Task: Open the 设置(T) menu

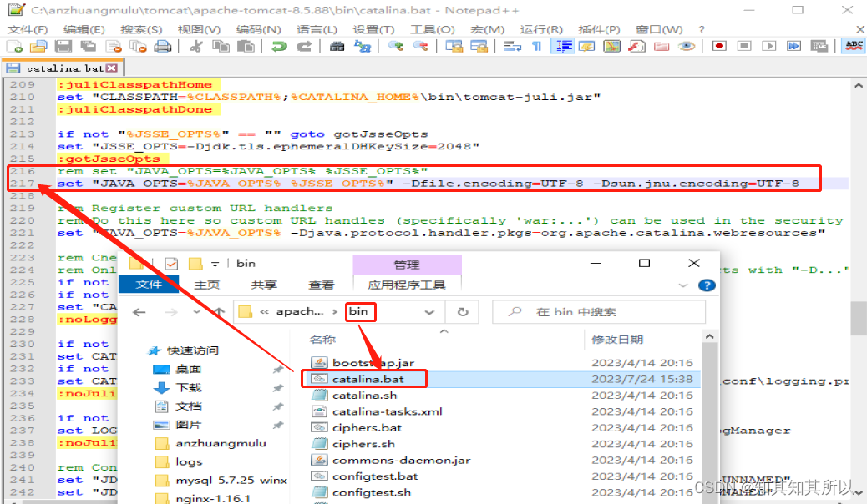Action: (374, 29)
